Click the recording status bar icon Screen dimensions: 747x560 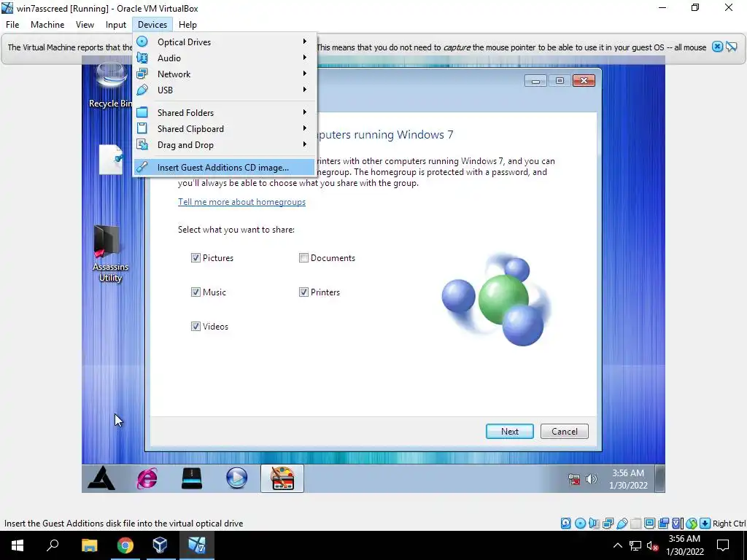click(663, 524)
